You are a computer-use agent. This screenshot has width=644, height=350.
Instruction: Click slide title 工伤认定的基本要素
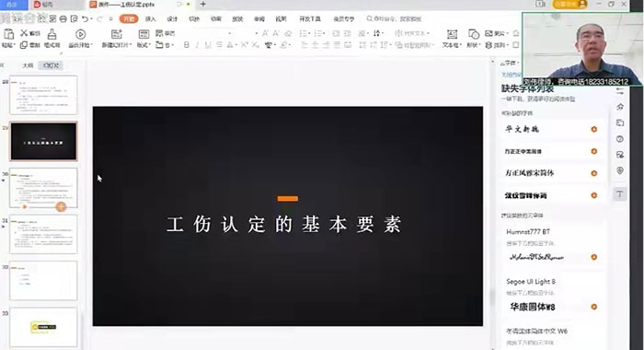pyautogui.click(x=283, y=225)
